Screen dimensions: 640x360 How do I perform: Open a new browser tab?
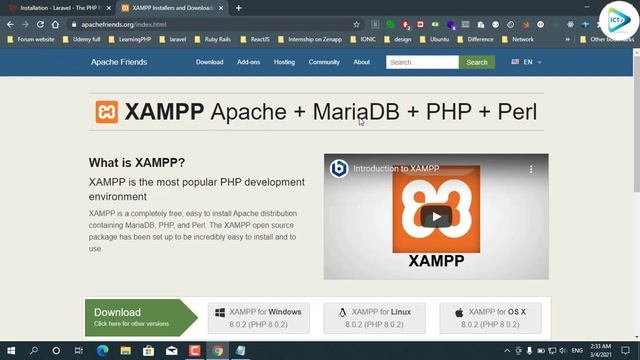tap(239, 8)
